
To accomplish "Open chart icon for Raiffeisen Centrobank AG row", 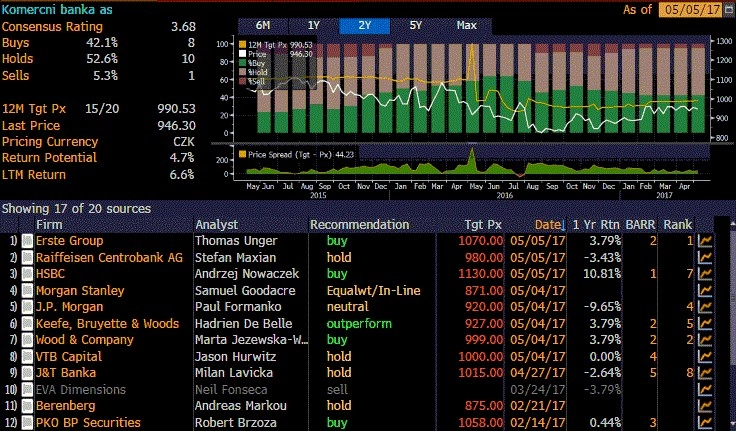I will [x=705, y=257].
